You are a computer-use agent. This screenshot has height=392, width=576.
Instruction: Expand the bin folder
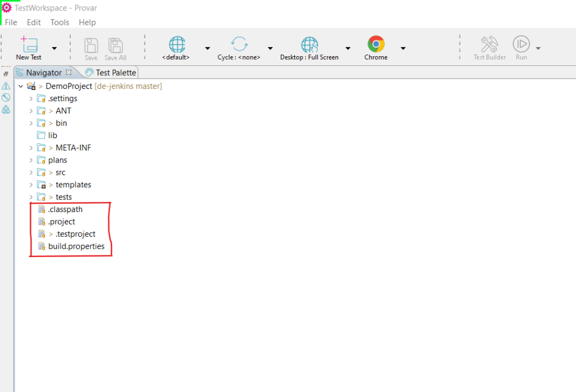click(x=31, y=123)
